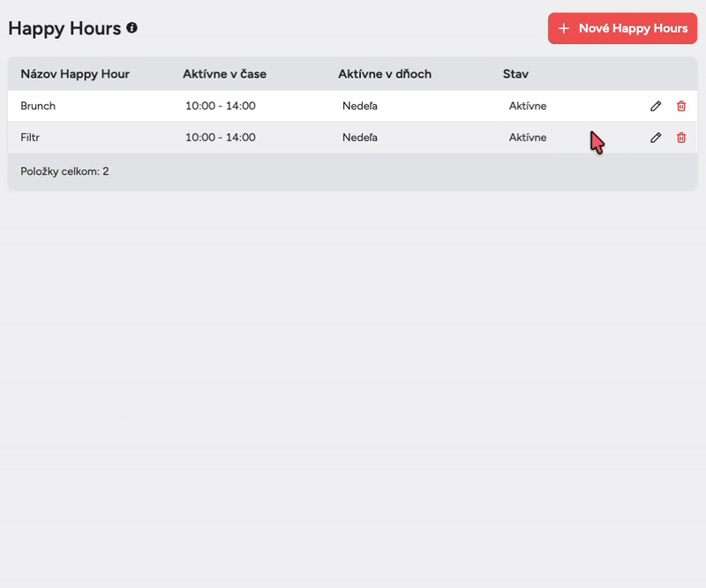Screen dimensions: 706x588
Task: Click Nedeľa in the Brunch row
Action: 360,106
